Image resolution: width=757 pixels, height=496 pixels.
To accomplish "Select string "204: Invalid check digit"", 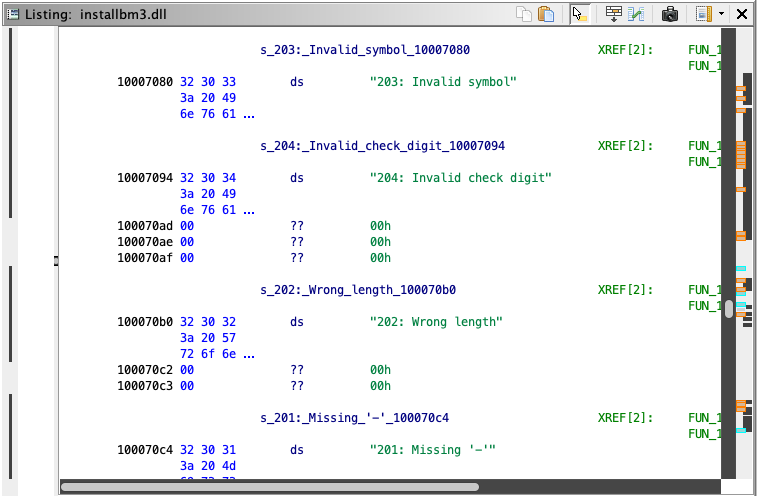I will (x=461, y=178).
